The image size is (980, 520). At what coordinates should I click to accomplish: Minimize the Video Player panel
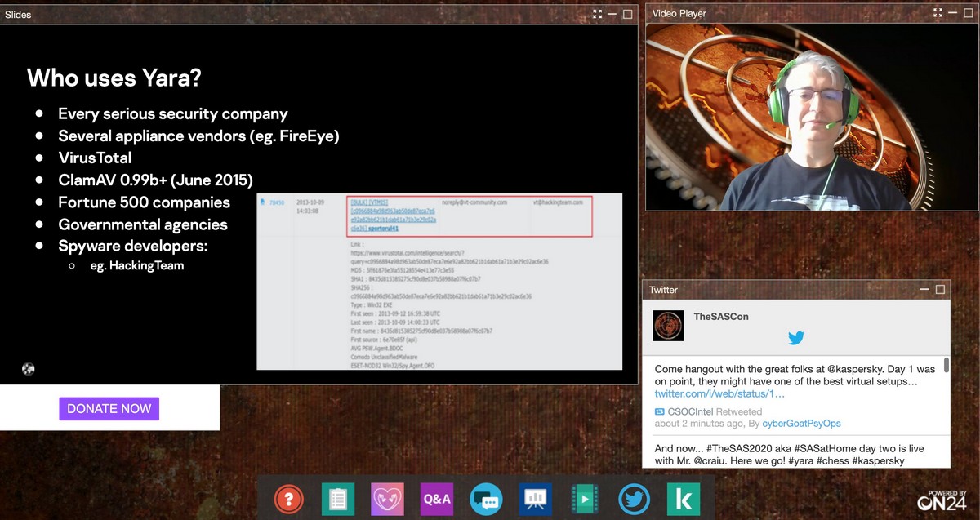pos(953,13)
